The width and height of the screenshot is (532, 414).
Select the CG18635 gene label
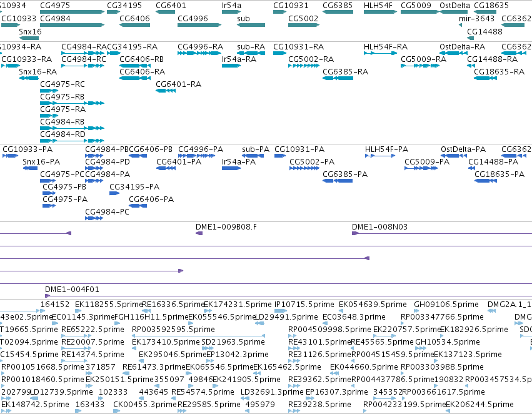(491, 6)
